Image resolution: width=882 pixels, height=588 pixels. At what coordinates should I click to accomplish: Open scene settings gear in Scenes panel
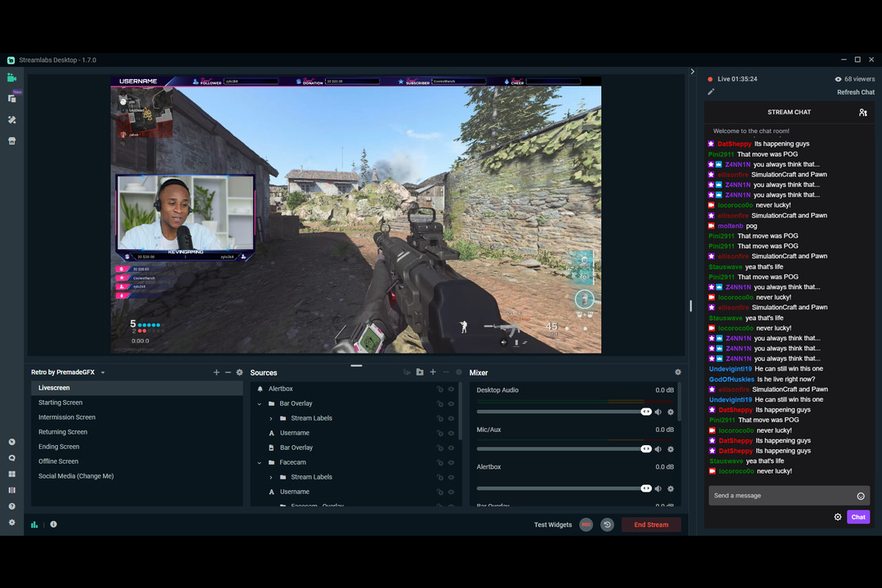tap(239, 372)
